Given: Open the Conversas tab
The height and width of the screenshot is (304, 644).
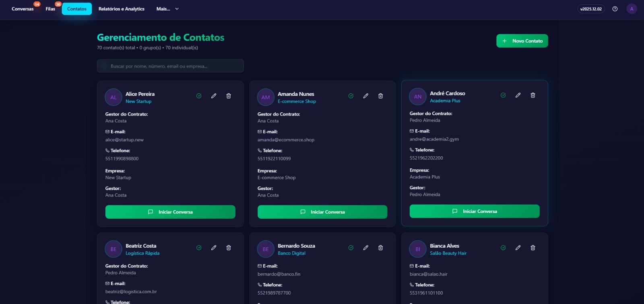Looking at the screenshot, I should point(23,9).
